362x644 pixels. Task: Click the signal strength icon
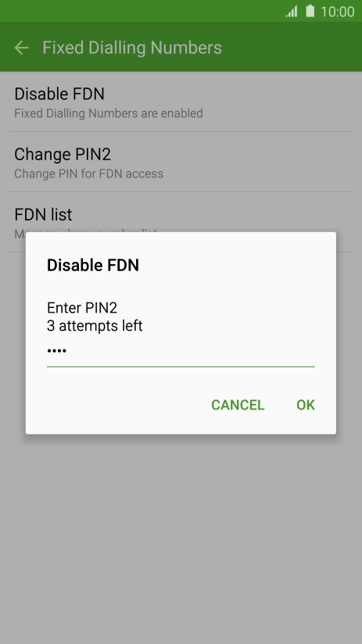click(292, 12)
